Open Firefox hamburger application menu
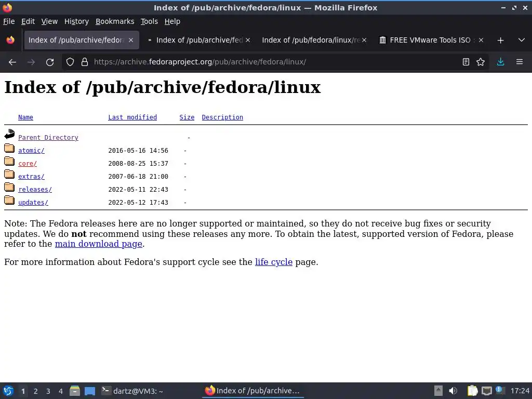 click(520, 62)
